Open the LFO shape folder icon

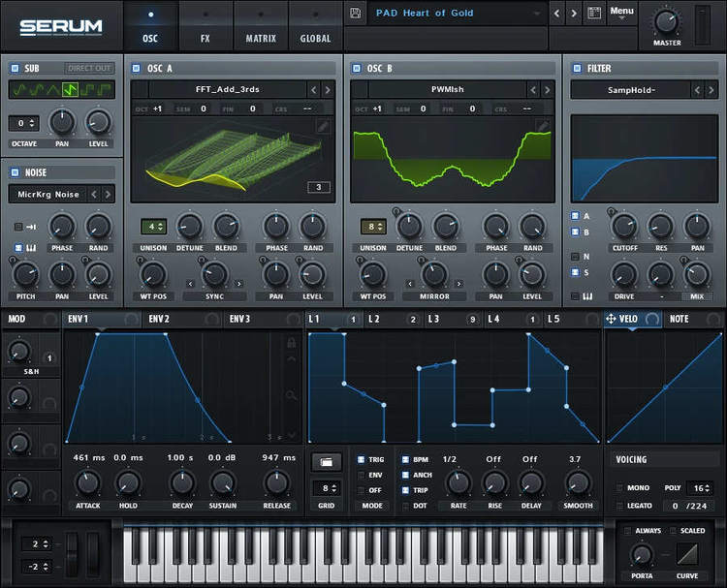327,461
